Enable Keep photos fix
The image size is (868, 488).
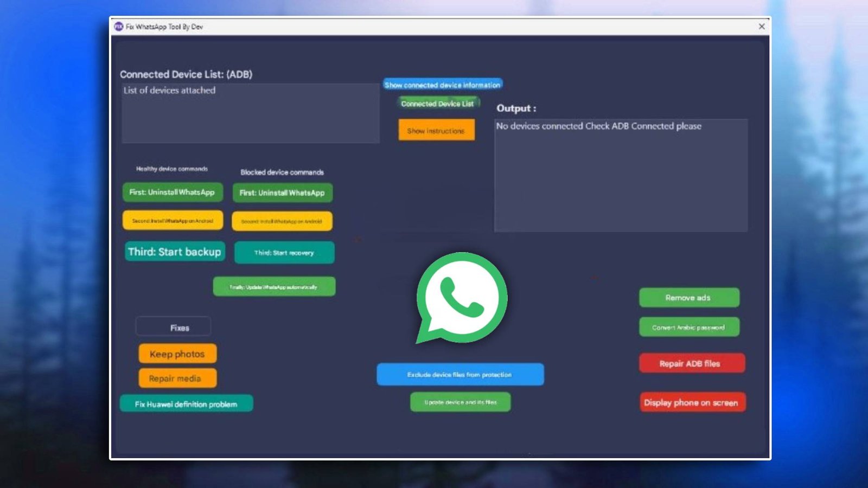(177, 354)
